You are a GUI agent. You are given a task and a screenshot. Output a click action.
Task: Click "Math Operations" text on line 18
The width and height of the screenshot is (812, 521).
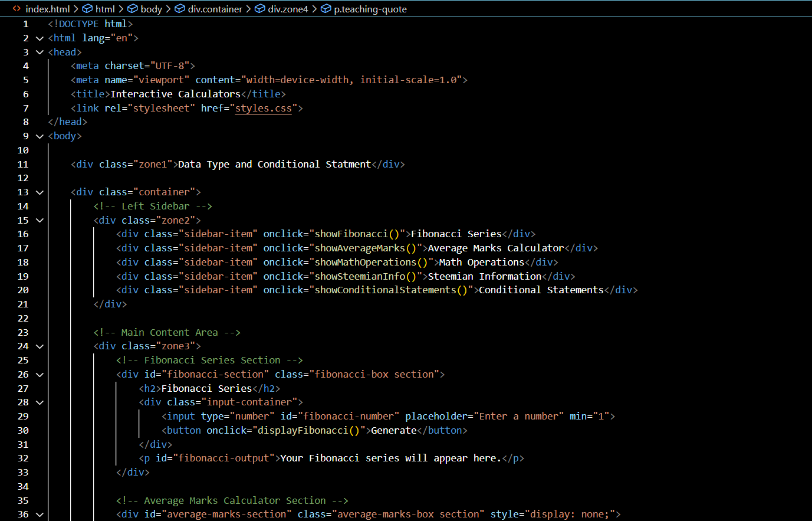[x=482, y=263]
